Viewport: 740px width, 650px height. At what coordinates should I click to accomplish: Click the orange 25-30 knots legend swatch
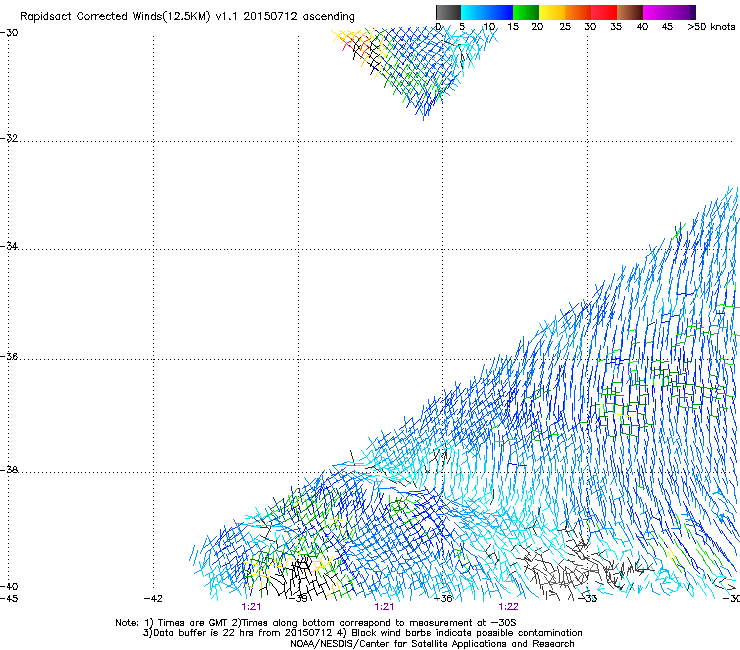578,12
